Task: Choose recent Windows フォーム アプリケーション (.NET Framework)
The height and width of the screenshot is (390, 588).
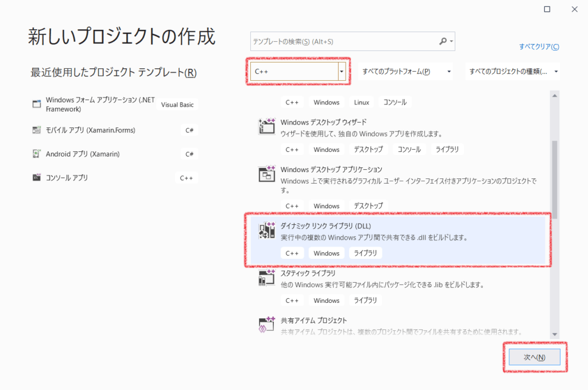Action: [114, 104]
